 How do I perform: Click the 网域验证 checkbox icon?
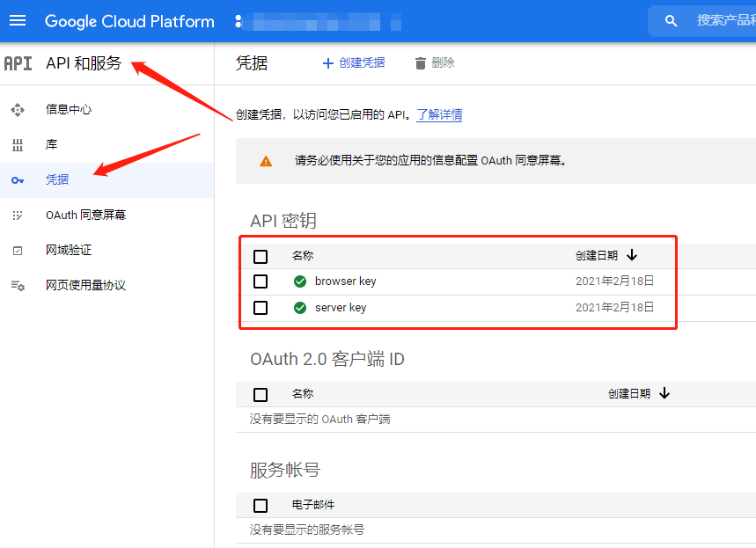click(x=18, y=251)
